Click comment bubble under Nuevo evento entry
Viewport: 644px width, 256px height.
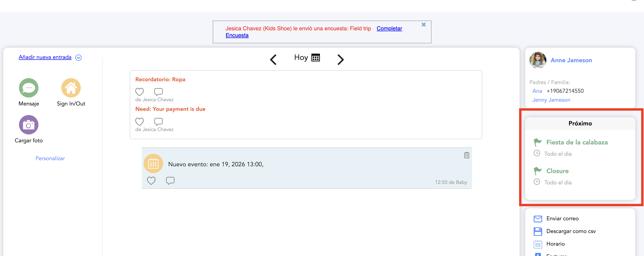pyautogui.click(x=170, y=180)
